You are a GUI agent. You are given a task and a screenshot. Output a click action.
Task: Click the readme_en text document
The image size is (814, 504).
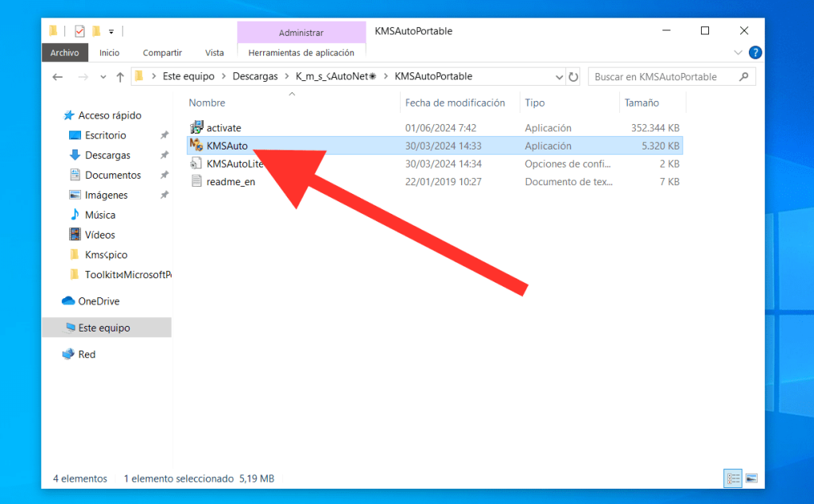click(230, 182)
